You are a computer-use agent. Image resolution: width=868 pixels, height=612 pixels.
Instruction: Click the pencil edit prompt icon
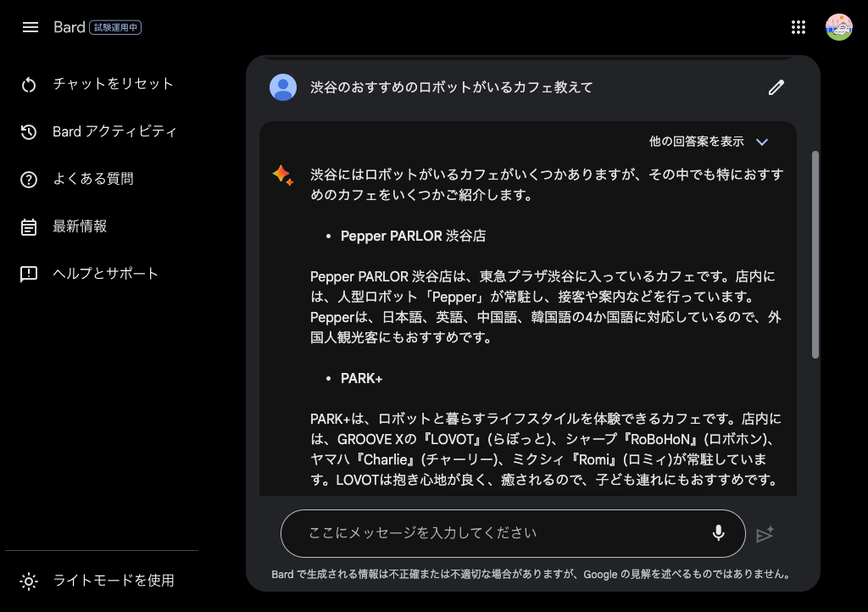[776, 87]
